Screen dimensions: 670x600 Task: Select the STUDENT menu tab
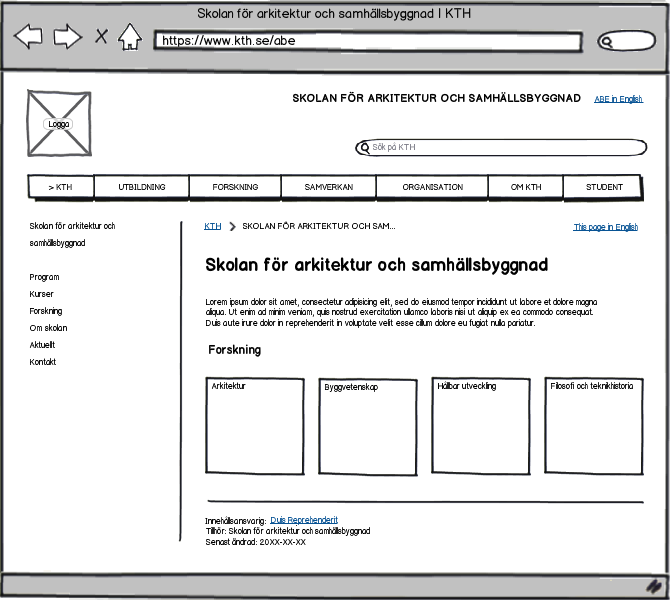(603, 187)
